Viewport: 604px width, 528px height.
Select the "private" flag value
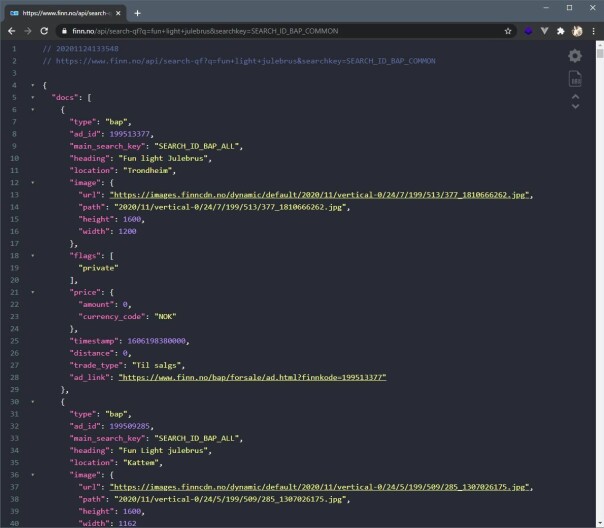point(98,268)
